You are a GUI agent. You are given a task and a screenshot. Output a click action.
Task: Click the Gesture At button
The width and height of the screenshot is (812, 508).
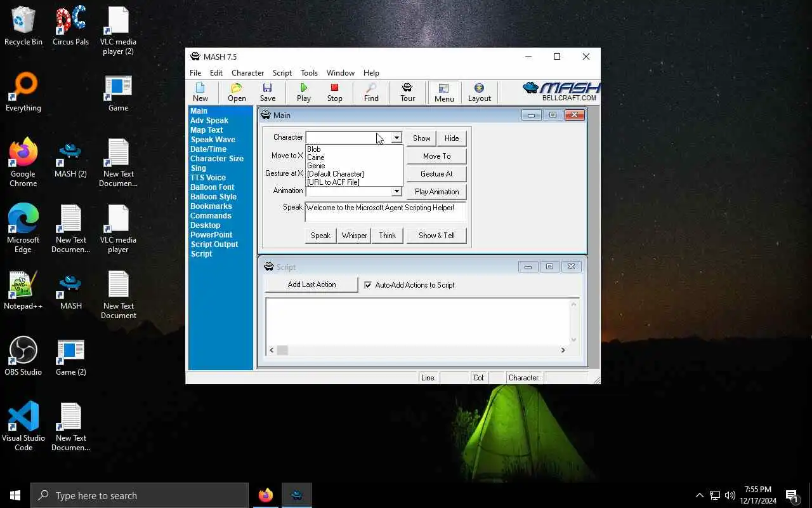[436, 174]
